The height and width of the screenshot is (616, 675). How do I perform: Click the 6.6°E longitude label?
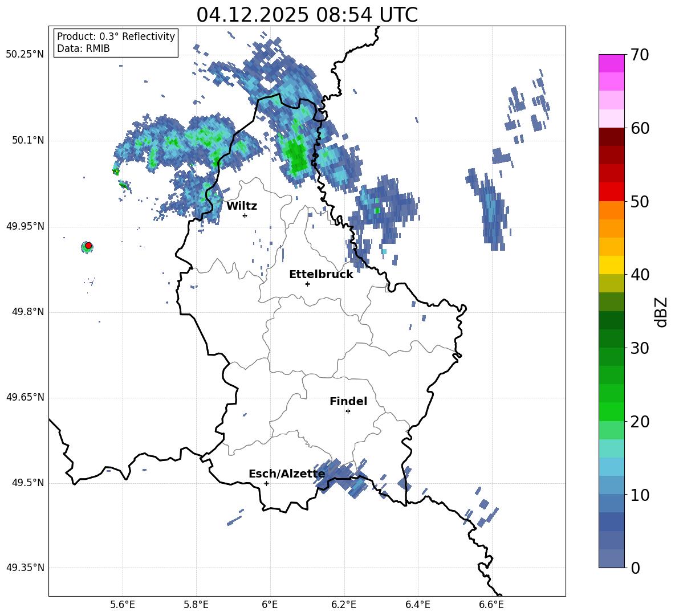(x=491, y=605)
